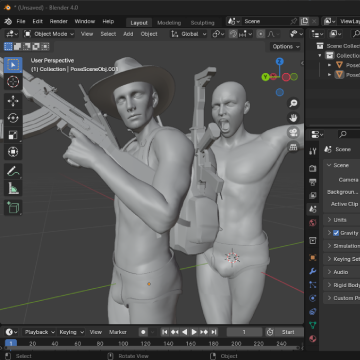
Task: Select the Transform tool
Action: tap(13, 152)
